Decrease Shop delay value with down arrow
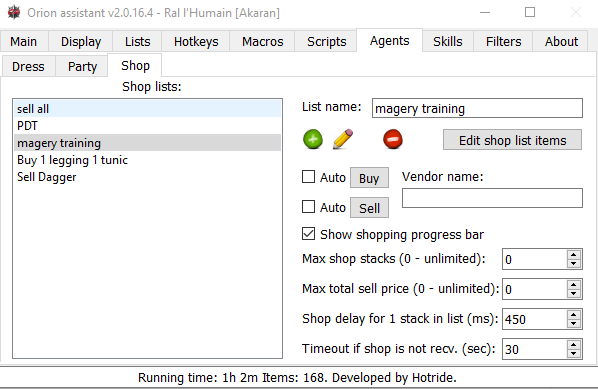Image resolution: width=598 pixels, height=389 pixels. pos(574,324)
